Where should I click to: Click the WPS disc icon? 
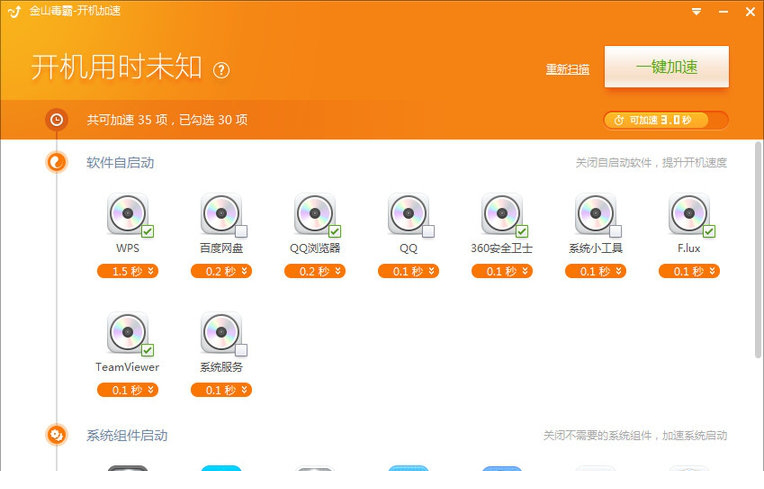pyautogui.click(x=128, y=213)
